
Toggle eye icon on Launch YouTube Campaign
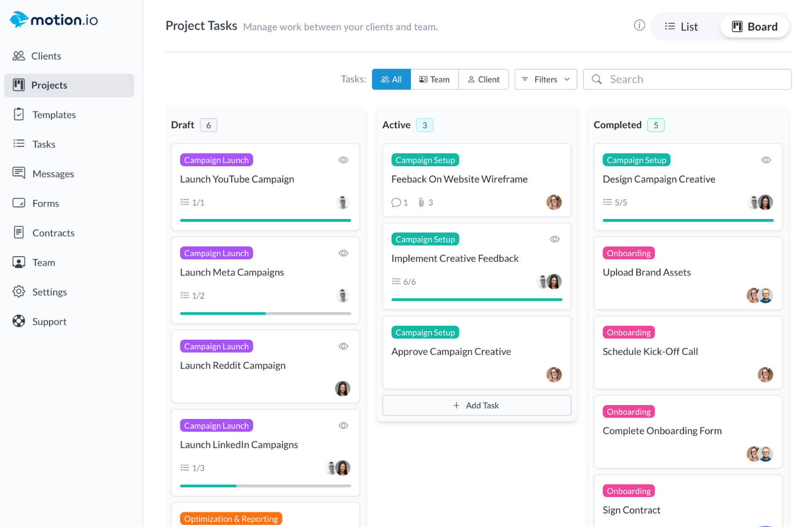[x=343, y=160]
